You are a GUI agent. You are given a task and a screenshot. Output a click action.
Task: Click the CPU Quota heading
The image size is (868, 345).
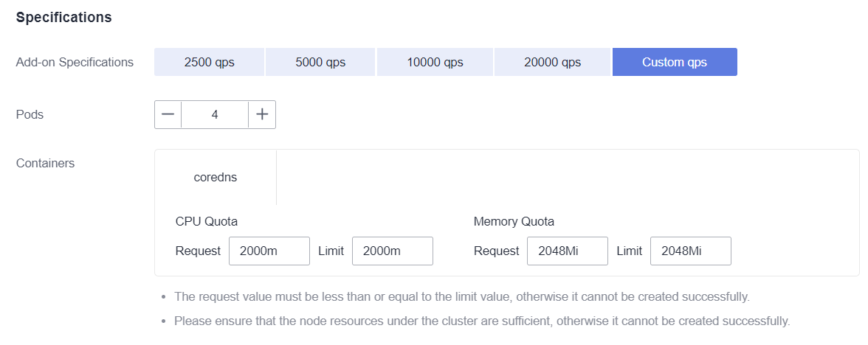pyautogui.click(x=207, y=222)
